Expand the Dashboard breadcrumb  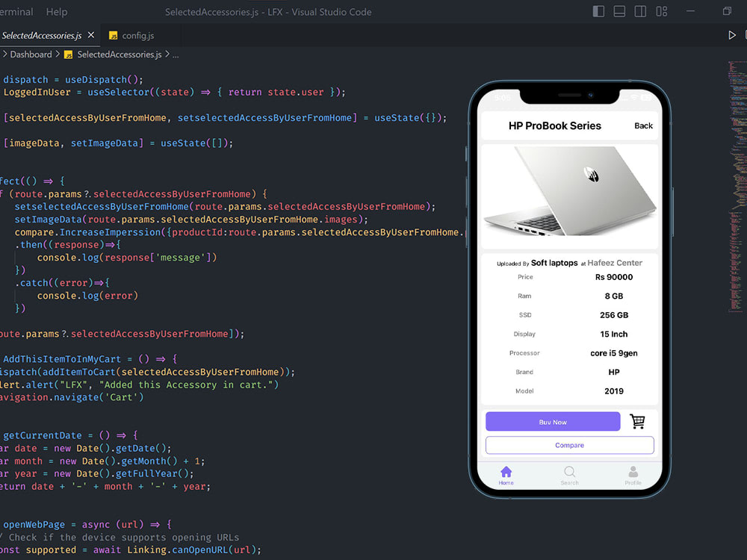tap(29, 54)
